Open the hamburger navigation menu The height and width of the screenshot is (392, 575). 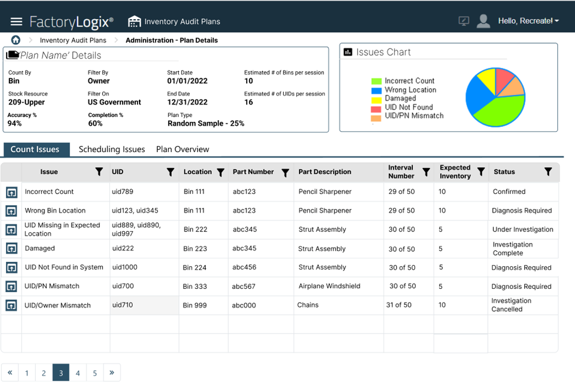[17, 22]
